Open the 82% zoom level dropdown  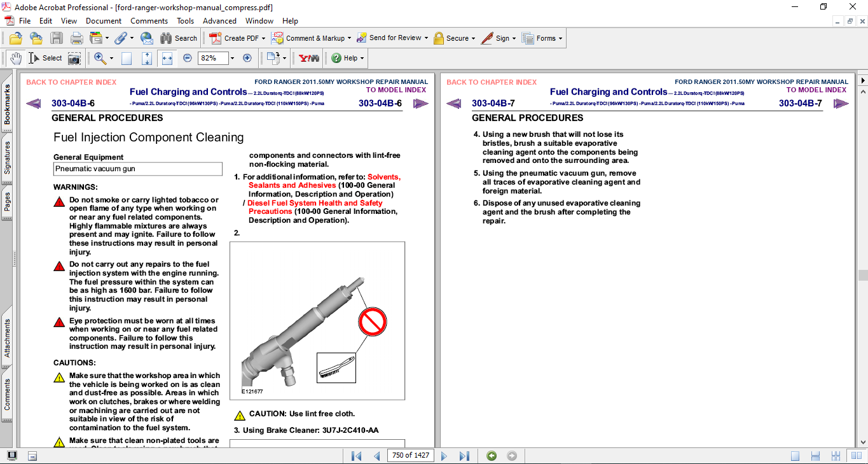coord(232,58)
